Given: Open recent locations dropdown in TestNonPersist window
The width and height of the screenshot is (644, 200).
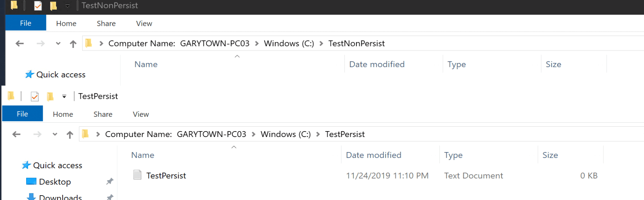Looking at the screenshot, I should point(58,44).
